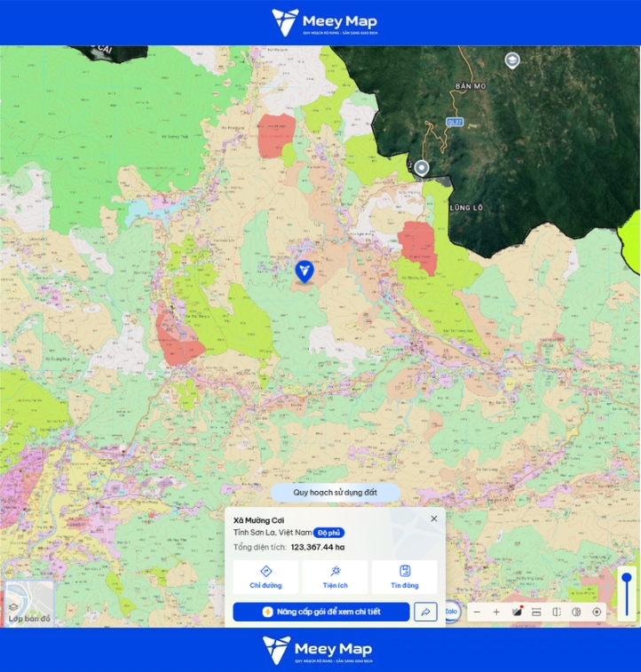641x672 pixels.
Task: Open the map edit tool with red dot
Action: pyautogui.click(x=518, y=612)
